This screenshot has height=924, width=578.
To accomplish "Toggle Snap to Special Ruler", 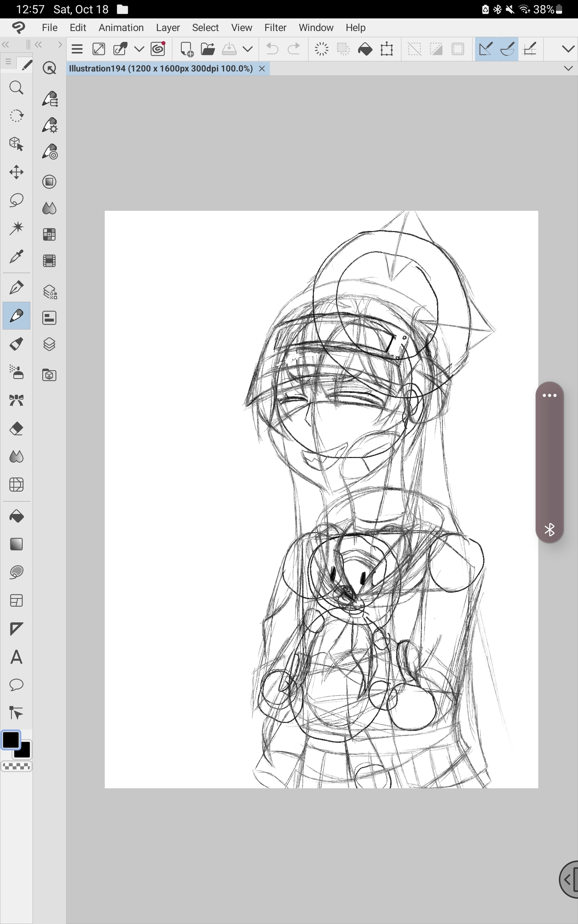I will 507,49.
